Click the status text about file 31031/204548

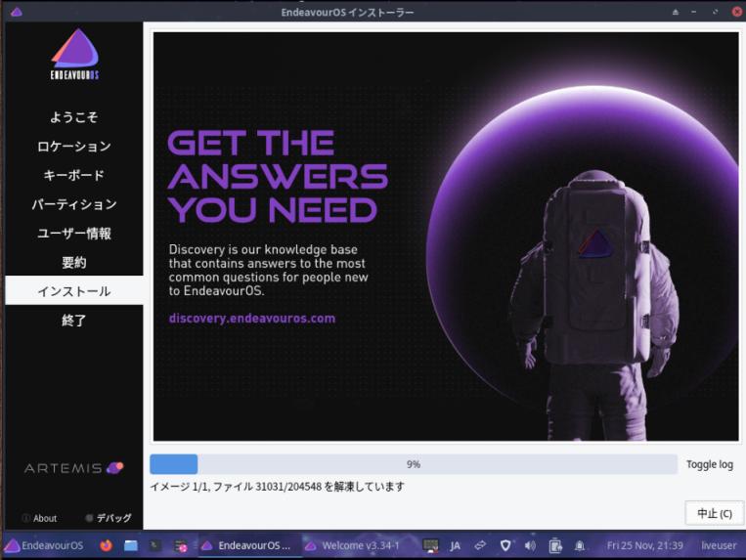[x=277, y=487]
